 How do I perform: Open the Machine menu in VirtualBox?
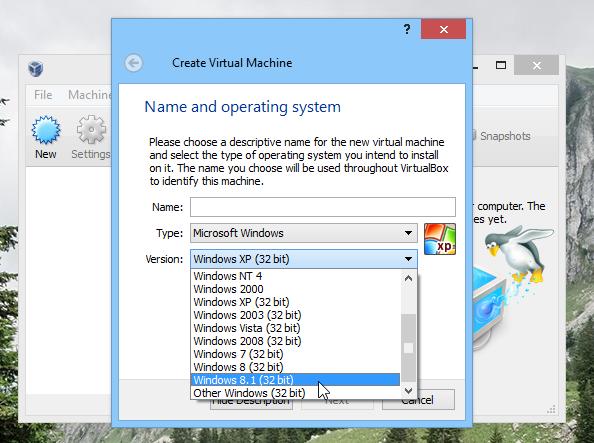coord(89,95)
